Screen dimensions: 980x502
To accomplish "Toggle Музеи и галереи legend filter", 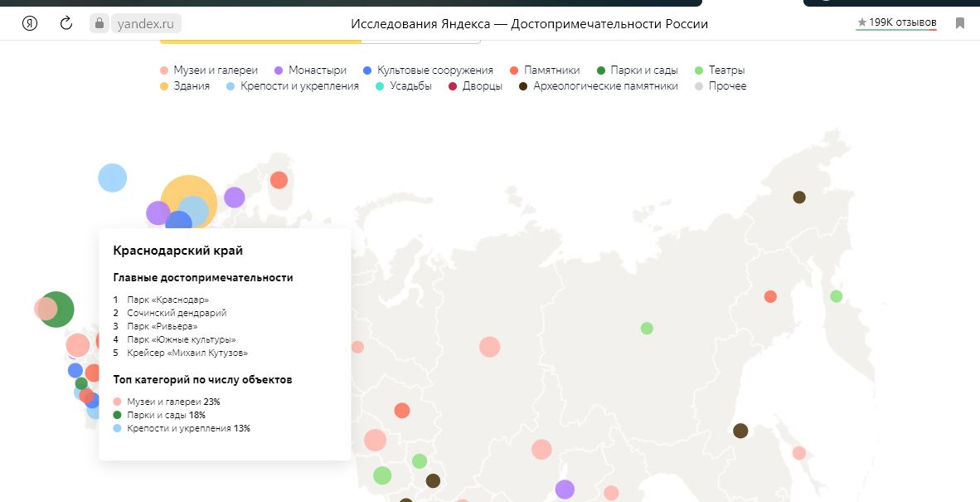I will [x=209, y=71].
